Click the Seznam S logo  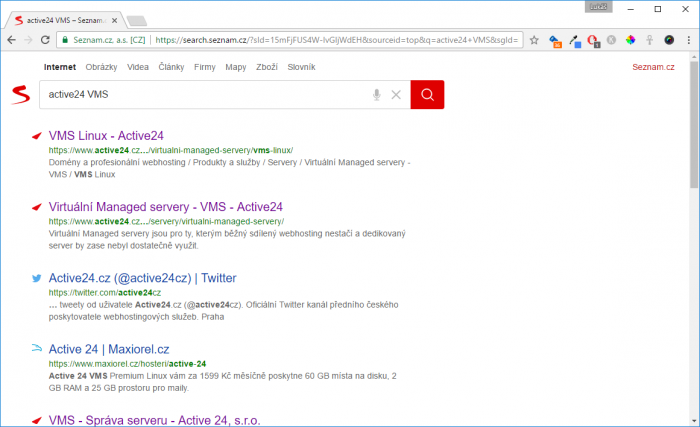pos(21,95)
